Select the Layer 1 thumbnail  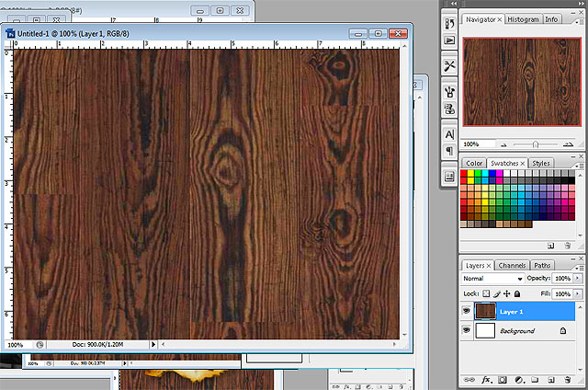coord(484,312)
